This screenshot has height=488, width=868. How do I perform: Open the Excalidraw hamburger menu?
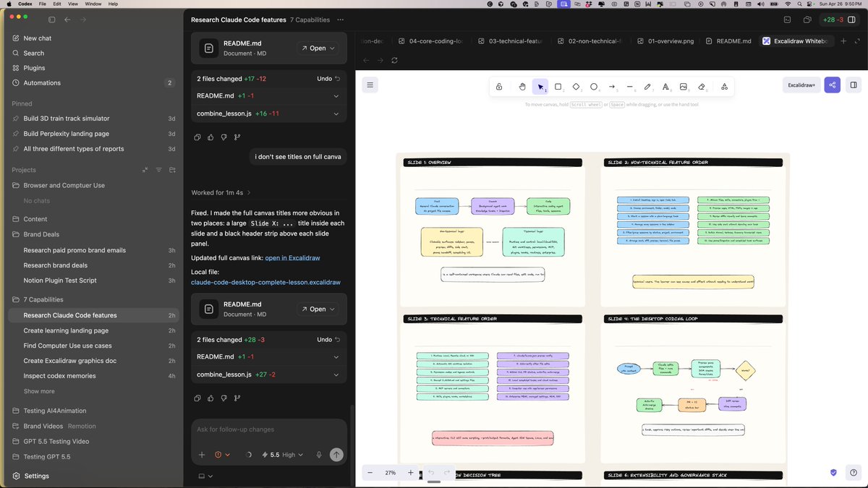pos(370,85)
